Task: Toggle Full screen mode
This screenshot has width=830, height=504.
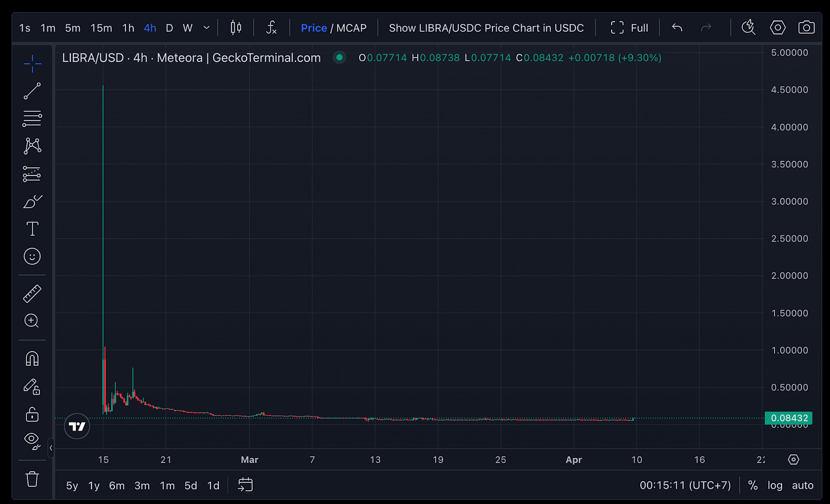Action: (629, 27)
